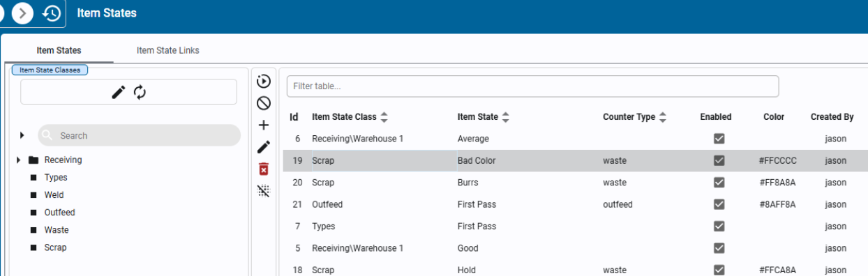This screenshot has height=276, width=868.
Task: Click the red delete icon in toolbar
Action: (x=264, y=169)
